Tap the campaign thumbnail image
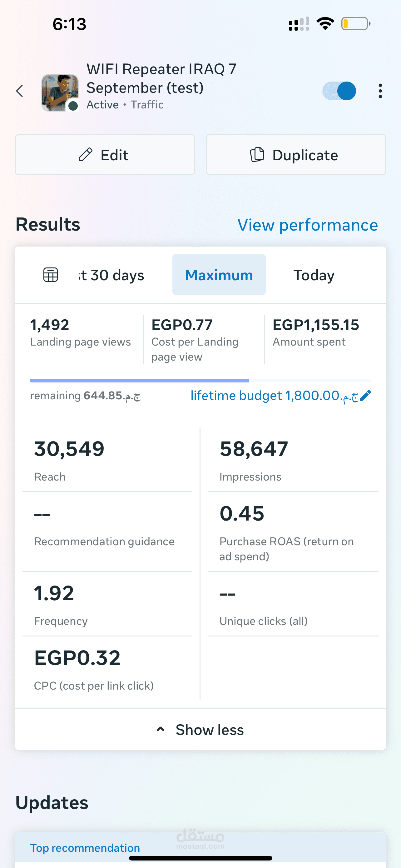This screenshot has height=868, width=401. (60, 93)
